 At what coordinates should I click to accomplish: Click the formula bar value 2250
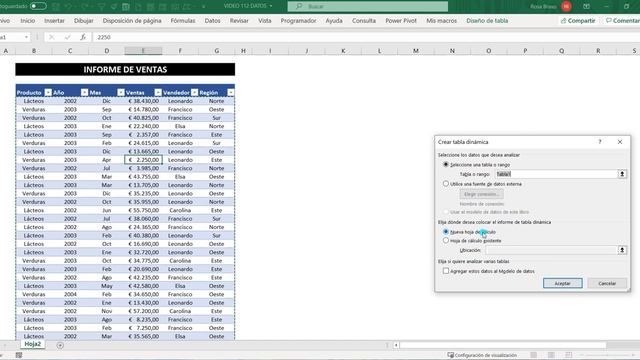coord(104,37)
